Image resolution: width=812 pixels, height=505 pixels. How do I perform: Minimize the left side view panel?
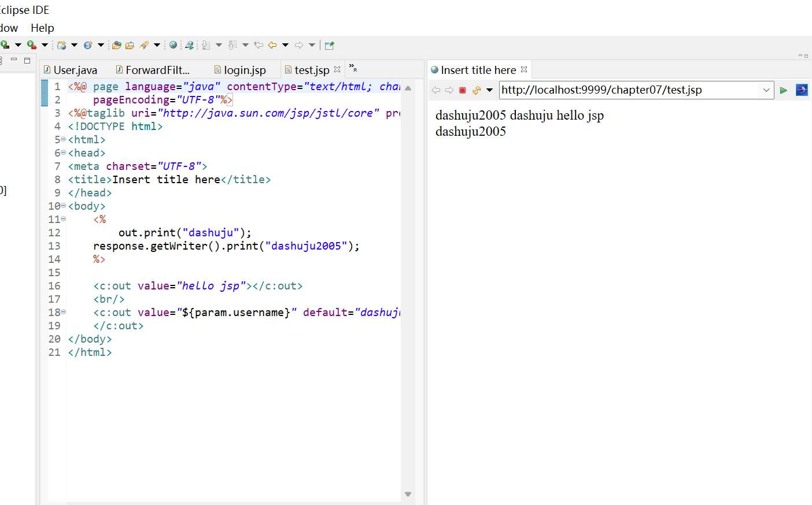(x=14, y=60)
